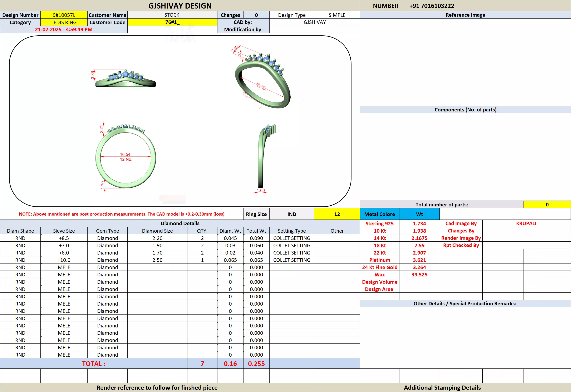This screenshot has height=392, width=571.
Task: Click the perspective ring render image
Action: pyautogui.click(x=262, y=79)
